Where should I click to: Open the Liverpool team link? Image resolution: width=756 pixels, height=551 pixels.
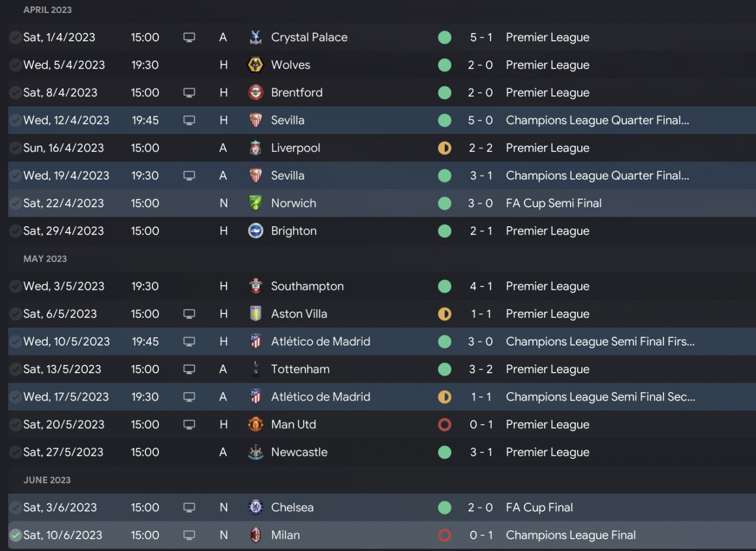coord(295,148)
